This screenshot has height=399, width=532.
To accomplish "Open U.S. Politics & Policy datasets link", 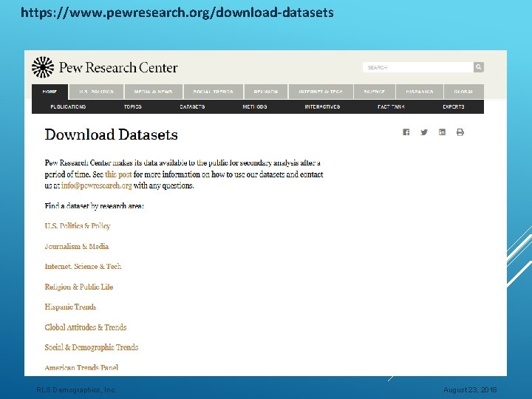I will (78, 226).
